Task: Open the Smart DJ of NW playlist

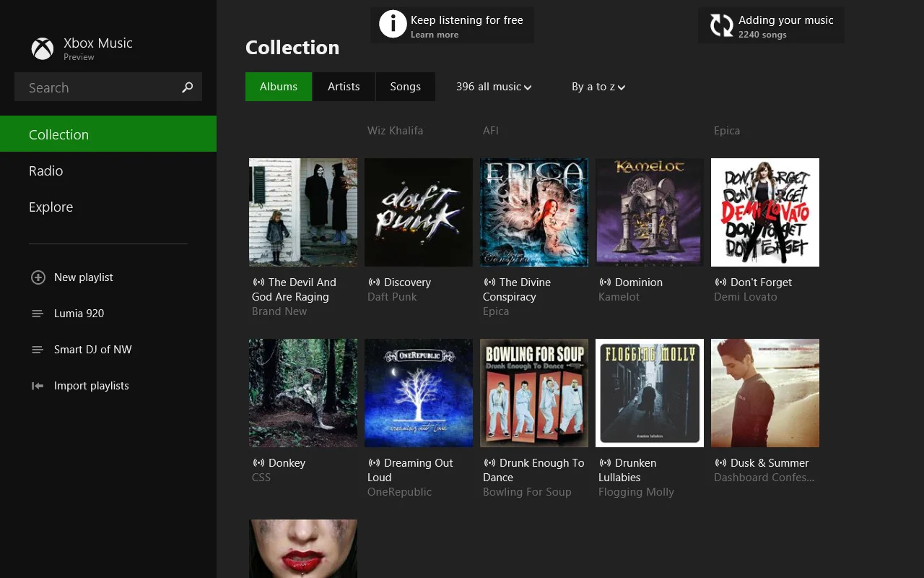Action: [93, 349]
